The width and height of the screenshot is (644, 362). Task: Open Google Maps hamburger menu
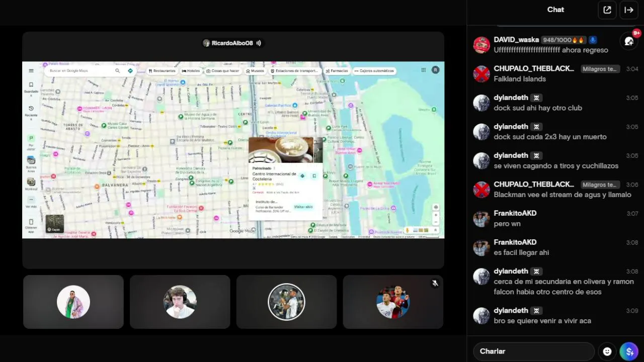tap(31, 71)
